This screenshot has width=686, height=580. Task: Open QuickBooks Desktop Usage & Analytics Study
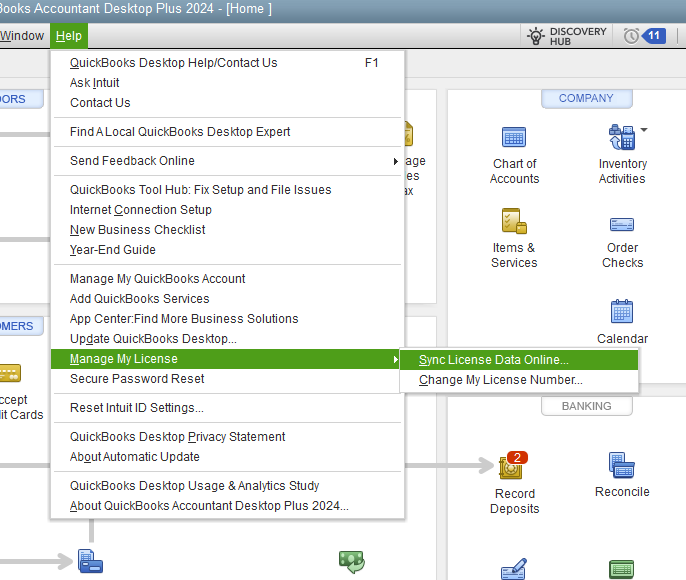click(227, 486)
